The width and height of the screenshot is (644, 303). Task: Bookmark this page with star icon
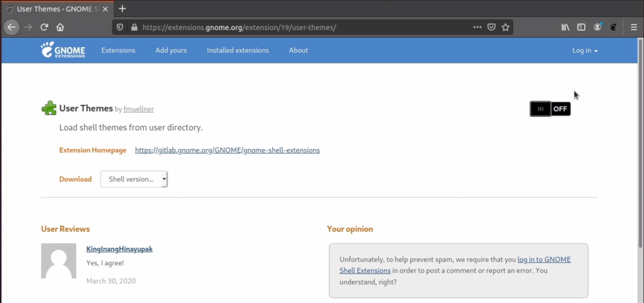505,28
